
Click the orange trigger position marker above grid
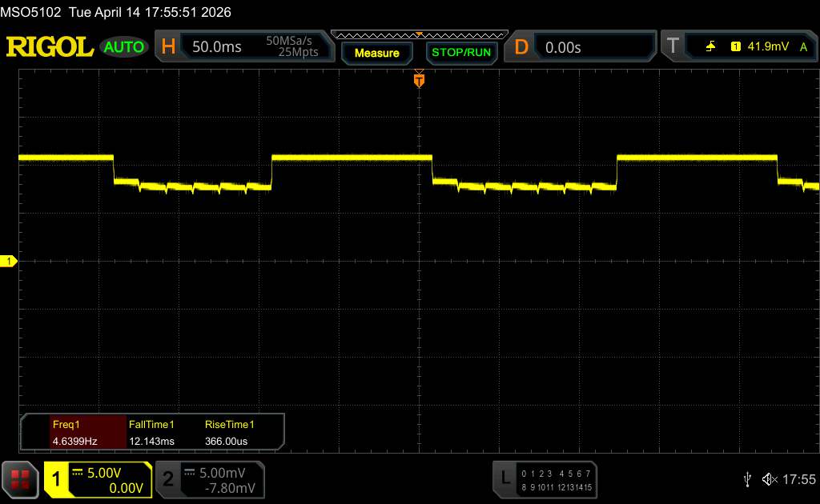point(418,79)
